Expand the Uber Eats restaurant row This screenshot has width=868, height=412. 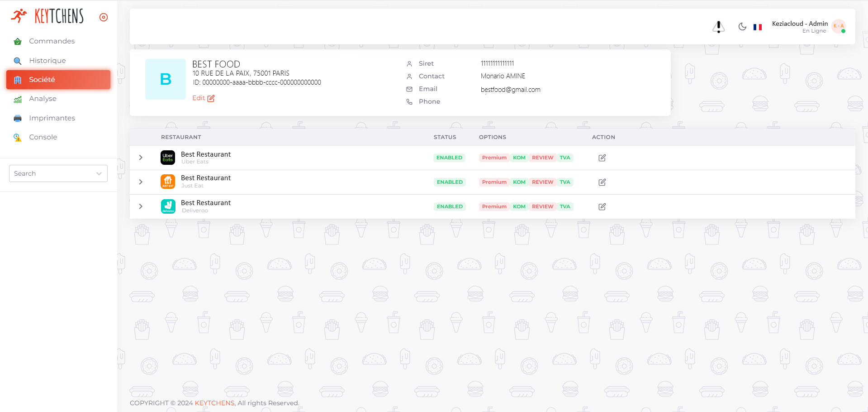(141, 158)
